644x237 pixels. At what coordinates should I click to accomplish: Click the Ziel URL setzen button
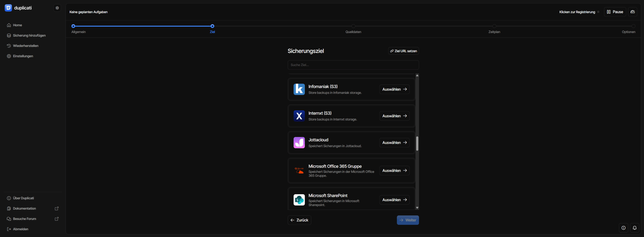403,51
